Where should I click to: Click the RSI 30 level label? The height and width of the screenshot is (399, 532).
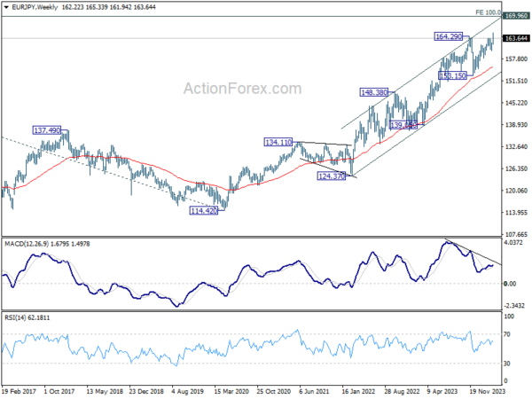[x=507, y=364]
